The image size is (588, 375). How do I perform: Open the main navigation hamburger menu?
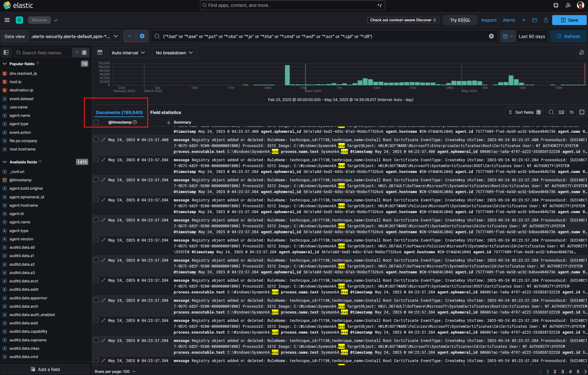[7, 20]
